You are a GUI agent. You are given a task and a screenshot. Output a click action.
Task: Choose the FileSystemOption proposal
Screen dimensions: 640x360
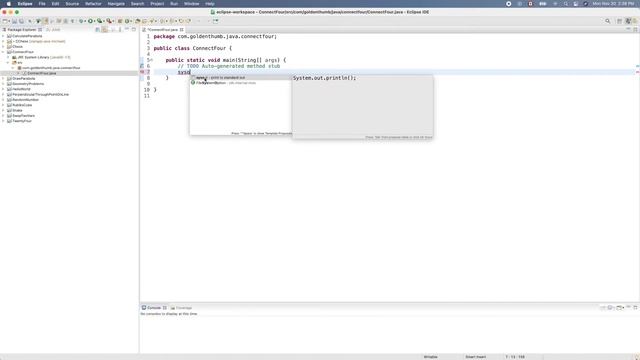click(241, 83)
